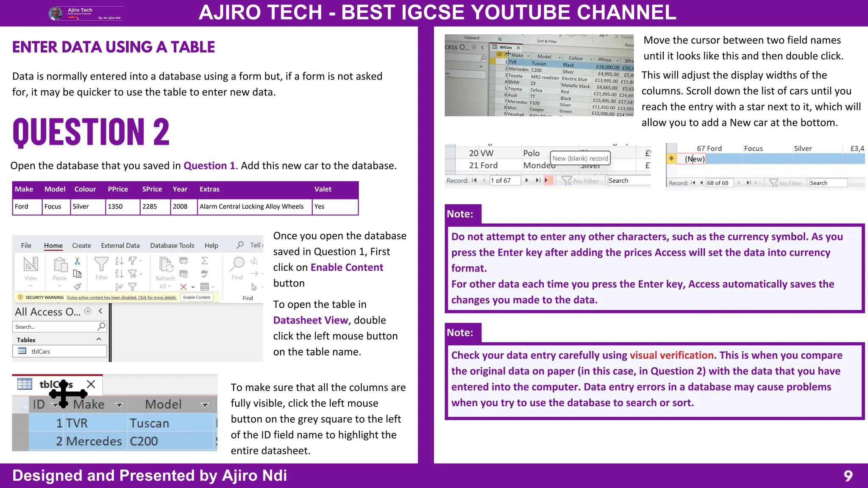Sort ascending with A-Z icon

tap(119, 261)
